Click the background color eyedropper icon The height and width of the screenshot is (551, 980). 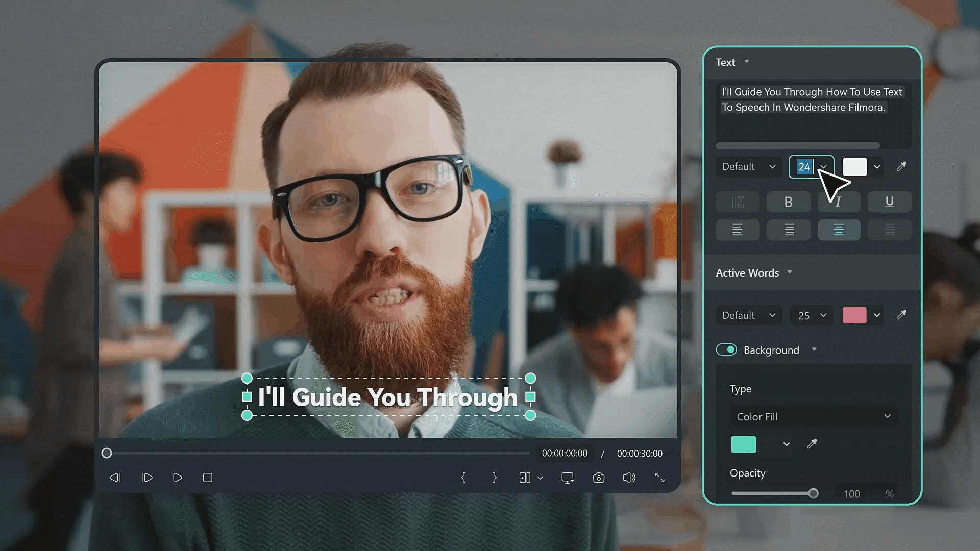pos(812,444)
